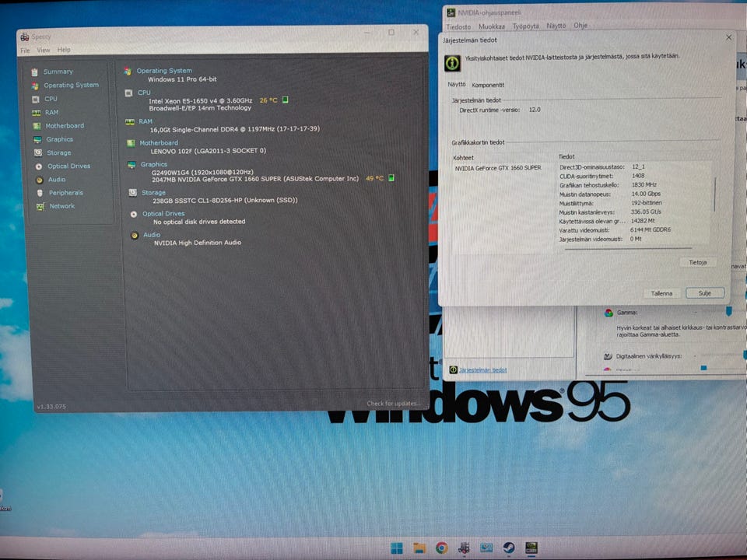The image size is (747, 560).
Task: Select the Näyttö tab in system info dialog
Action: point(457,84)
